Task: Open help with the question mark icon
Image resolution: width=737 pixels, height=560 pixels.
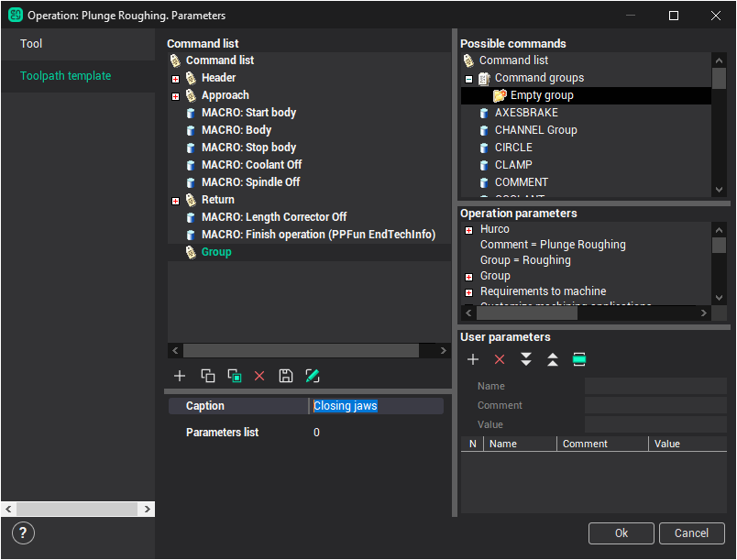Action: (x=25, y=533)
